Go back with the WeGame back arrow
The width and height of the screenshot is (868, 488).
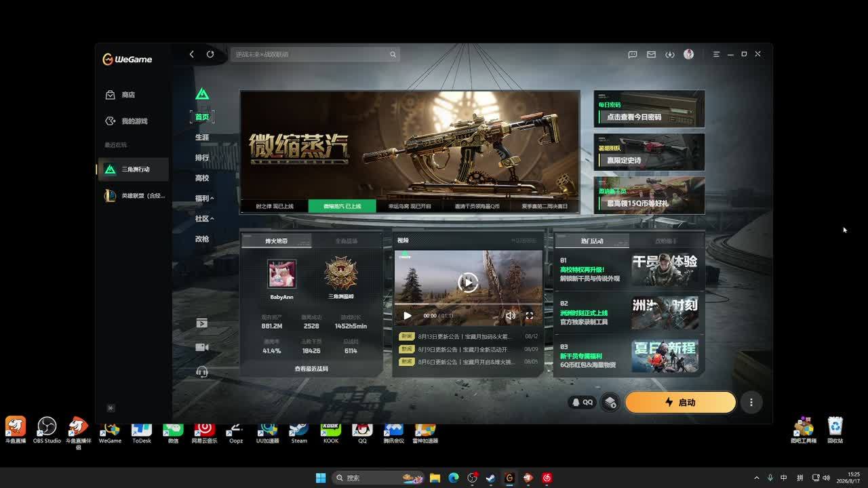pos(192,54)
